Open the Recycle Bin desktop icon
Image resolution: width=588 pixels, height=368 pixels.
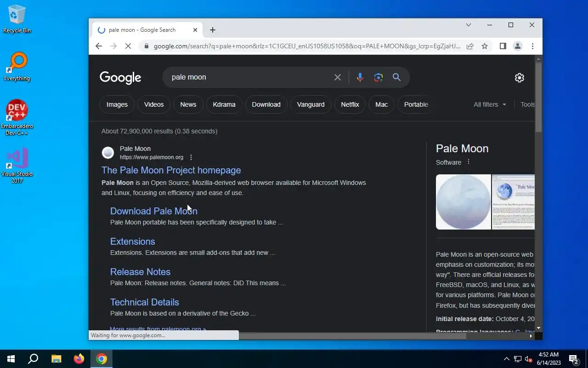coord(17,19)
